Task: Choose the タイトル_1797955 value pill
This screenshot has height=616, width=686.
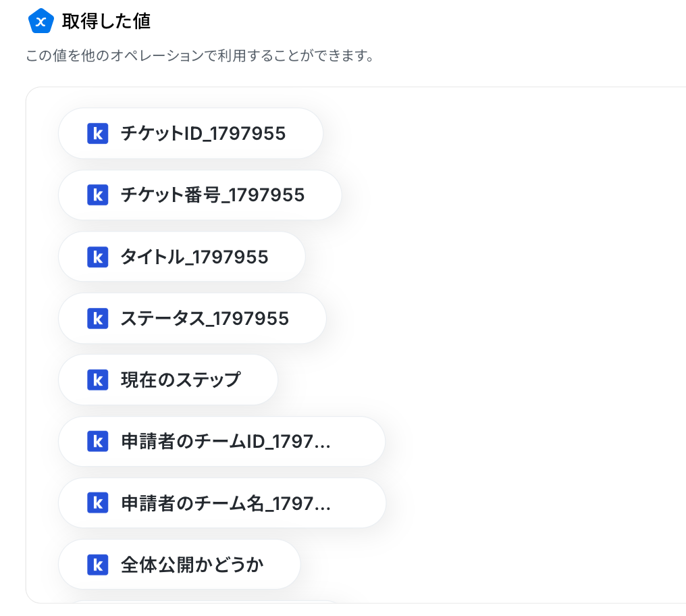Action: [x=182, y=257]
